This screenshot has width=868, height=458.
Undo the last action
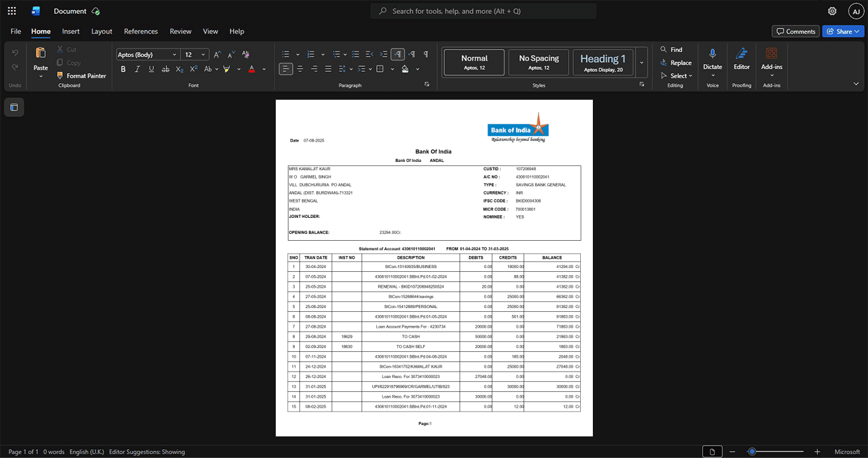tap(15, 53)
